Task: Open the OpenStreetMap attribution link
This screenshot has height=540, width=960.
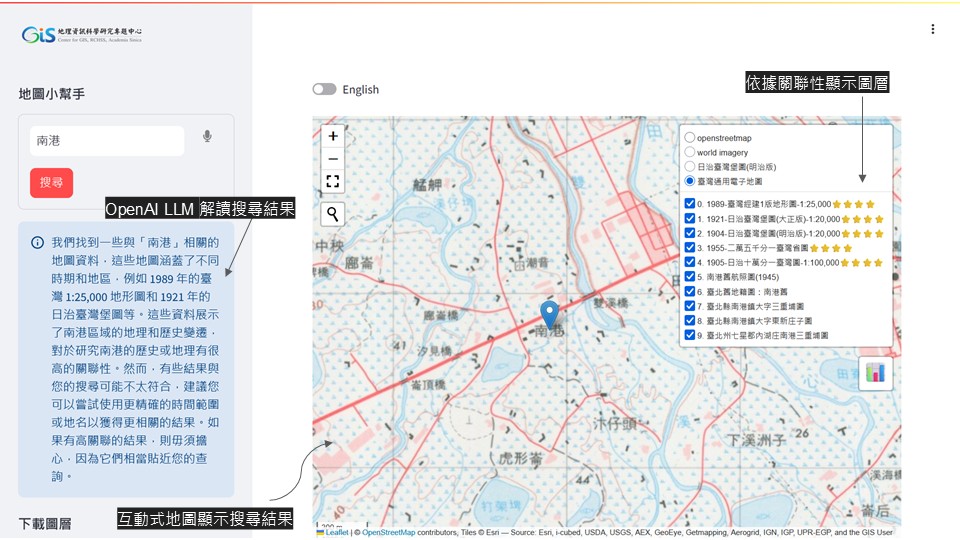Action: (388, 533)
